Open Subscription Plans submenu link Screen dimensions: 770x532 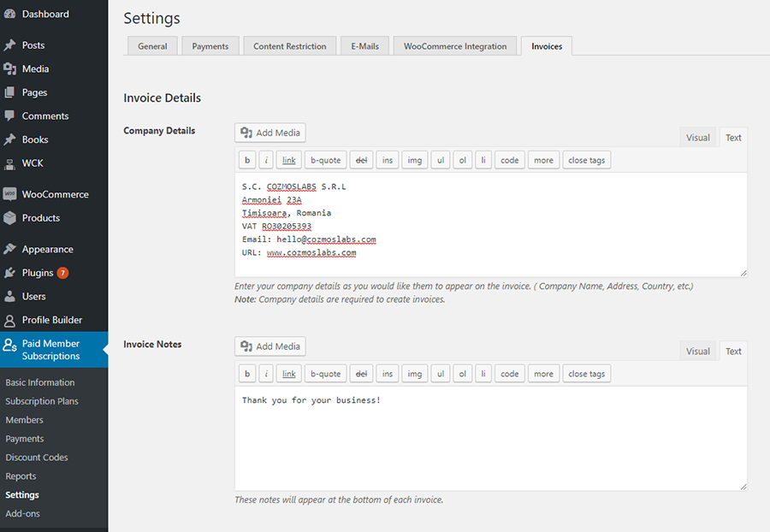42,401
